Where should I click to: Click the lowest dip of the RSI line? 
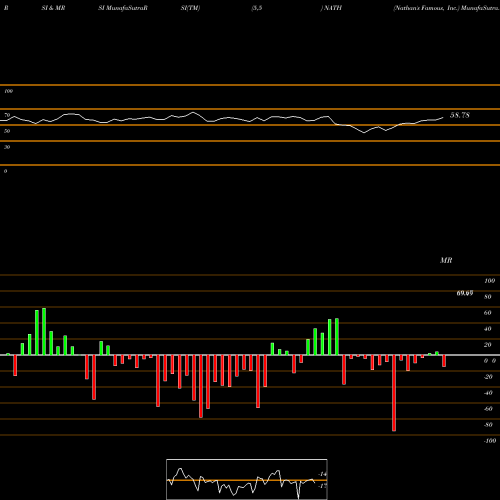click(x=364, y=133)
